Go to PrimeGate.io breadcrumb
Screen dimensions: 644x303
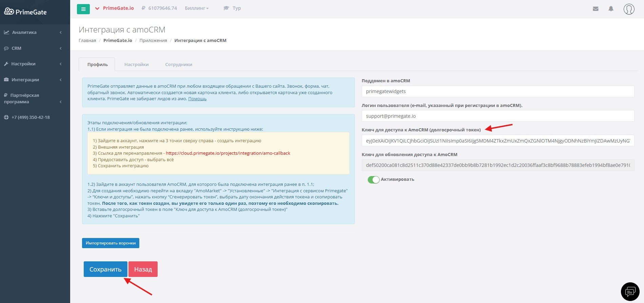(118, 41)
